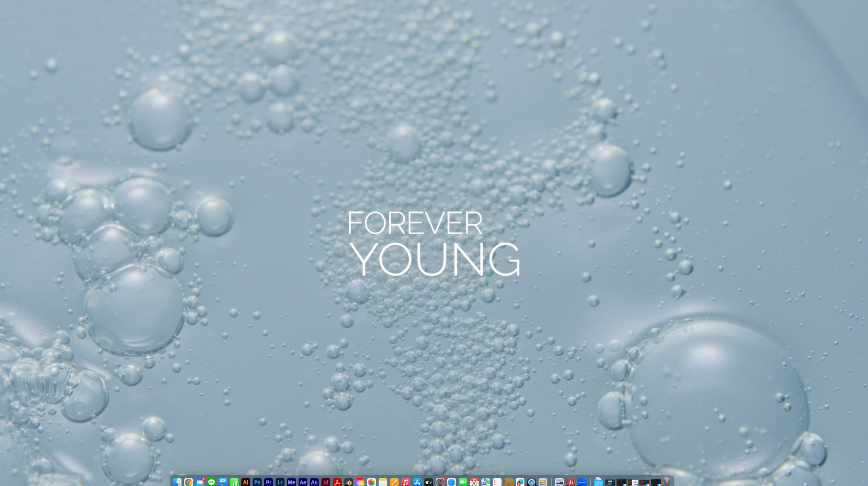868x486 pixels.
Task: Open the Calendar app showing 20
Action: point(474,482)
